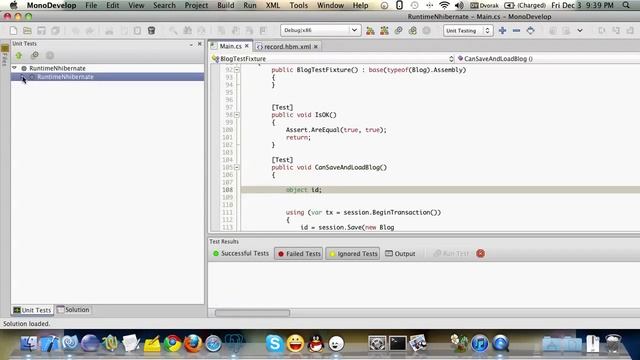Click the 'Solution loaded.' status text
This screenshot has width=640, height=360.
point(27,324)
